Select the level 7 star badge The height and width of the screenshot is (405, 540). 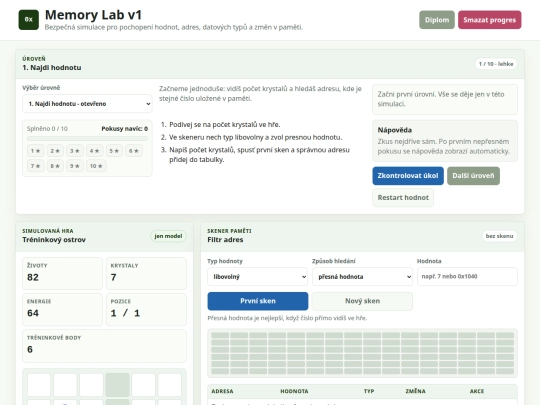(x=35, y=166)
